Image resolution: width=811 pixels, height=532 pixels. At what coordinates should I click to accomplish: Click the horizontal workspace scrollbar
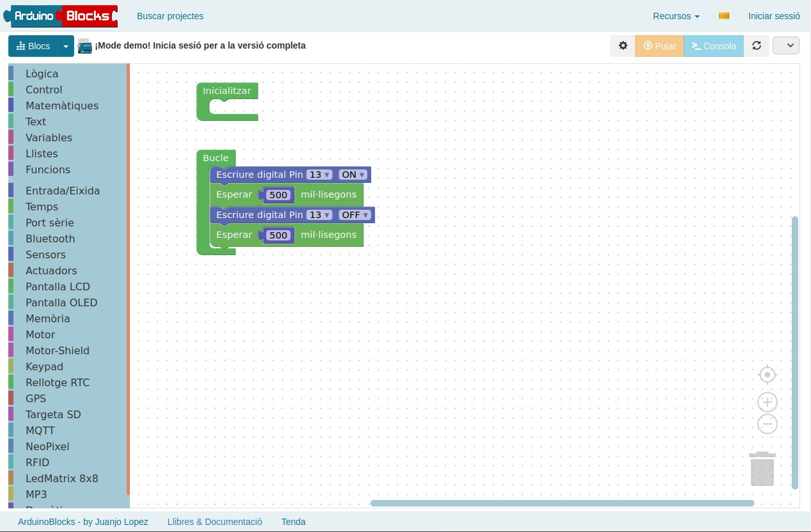pos(562,503)
